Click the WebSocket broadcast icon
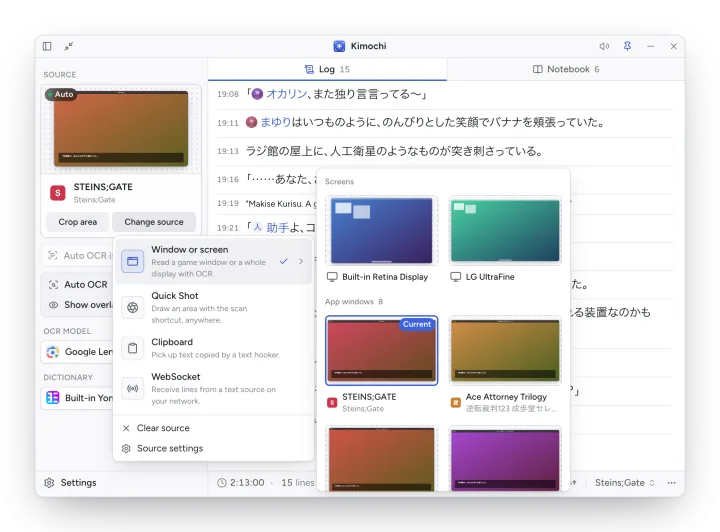 click(x=132, y=388)
